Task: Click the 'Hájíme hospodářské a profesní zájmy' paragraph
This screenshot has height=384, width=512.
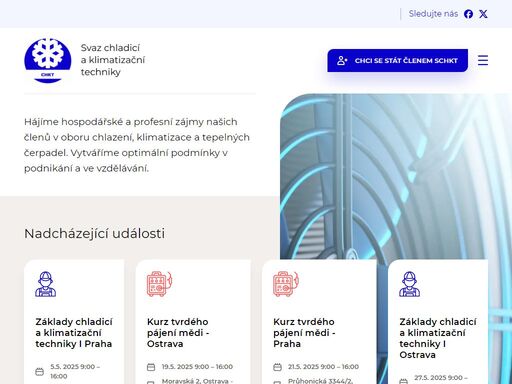Action: (x=137, y=145)
